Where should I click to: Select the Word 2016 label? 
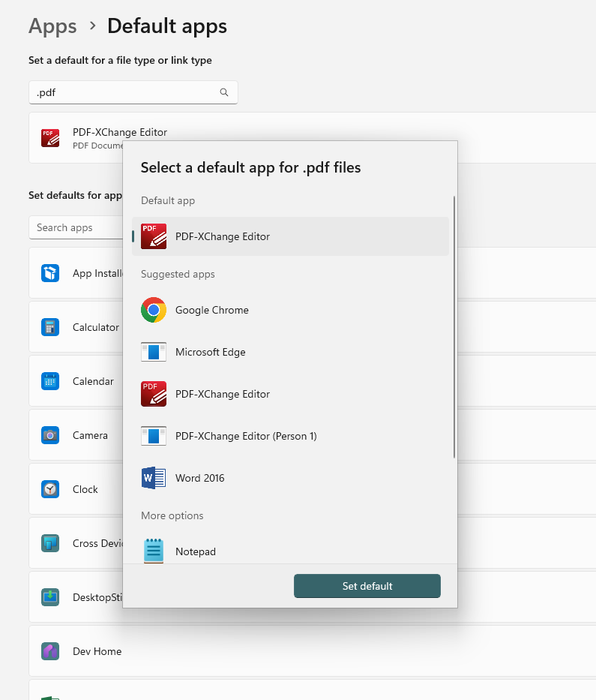coord(200,478)
